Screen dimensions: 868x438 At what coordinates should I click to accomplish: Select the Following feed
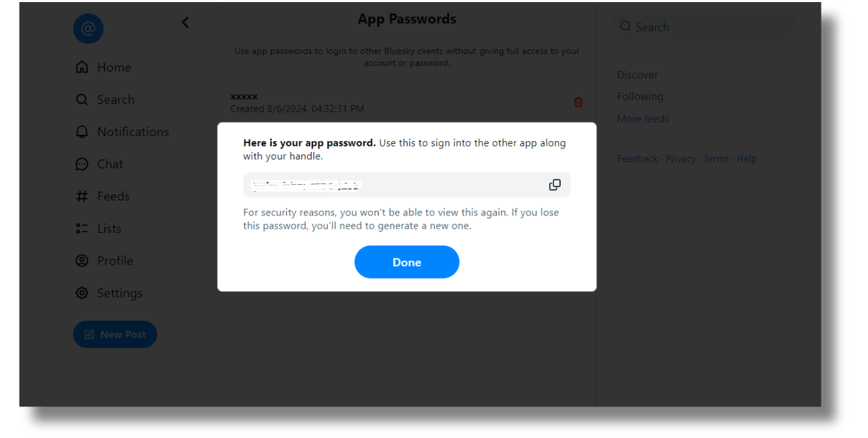pyautogui.click(x=640, y=96)
